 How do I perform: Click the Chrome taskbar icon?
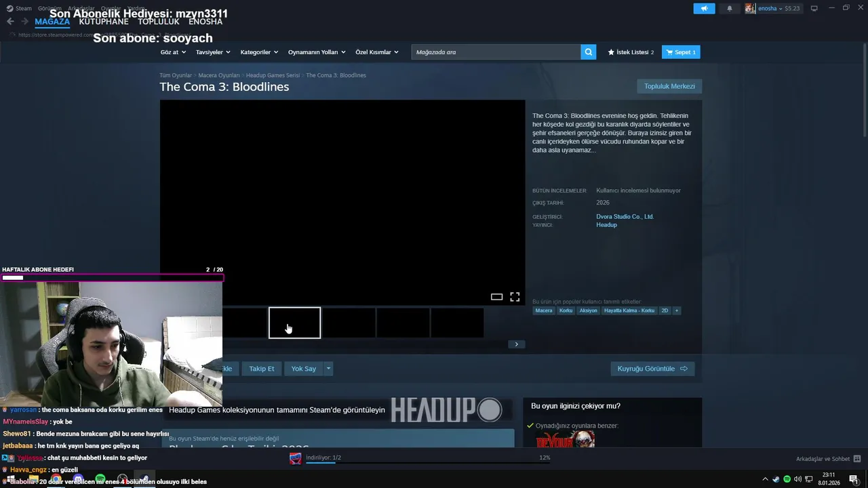point(56,479)
